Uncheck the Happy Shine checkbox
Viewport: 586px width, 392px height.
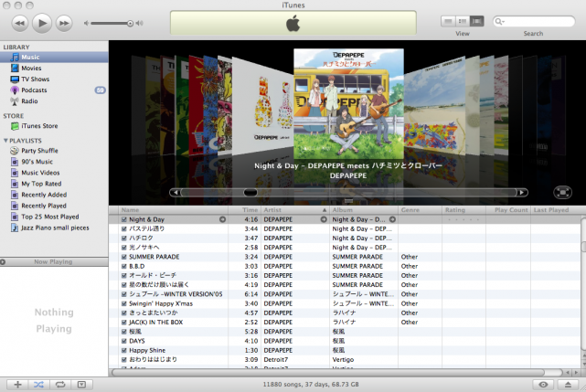click(123, 350)
